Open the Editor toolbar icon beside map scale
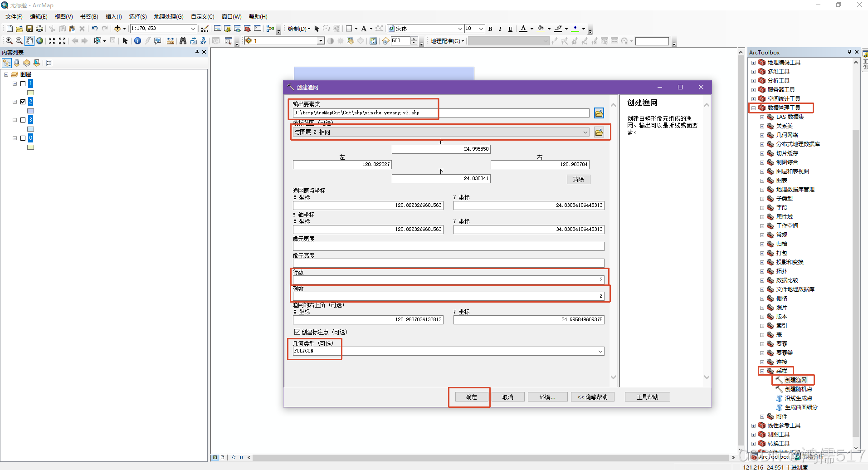The width and height of the screenshot is (868, 470). click(x=205, y=29)
